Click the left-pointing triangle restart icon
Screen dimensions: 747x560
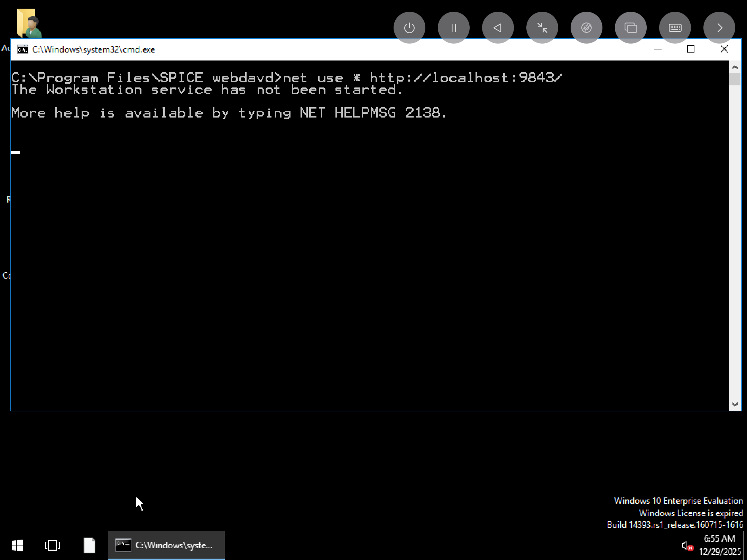coord(498,28)
